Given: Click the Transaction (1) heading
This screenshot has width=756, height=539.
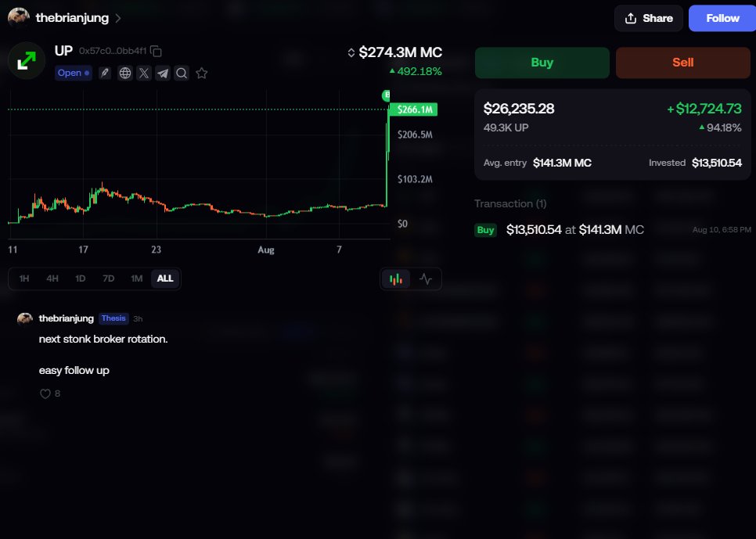Looking at the screenshot, I should (x=510, y=203).
